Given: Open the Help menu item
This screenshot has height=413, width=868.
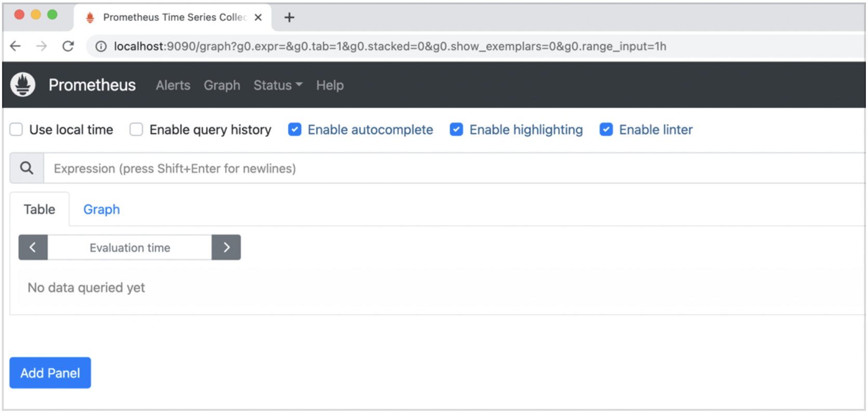Looking at the screenshot, I should click(x=330, y=85).
